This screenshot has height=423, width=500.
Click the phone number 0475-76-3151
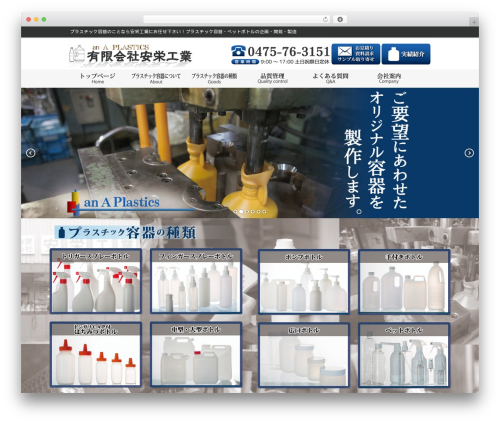[x=289, y=51]
